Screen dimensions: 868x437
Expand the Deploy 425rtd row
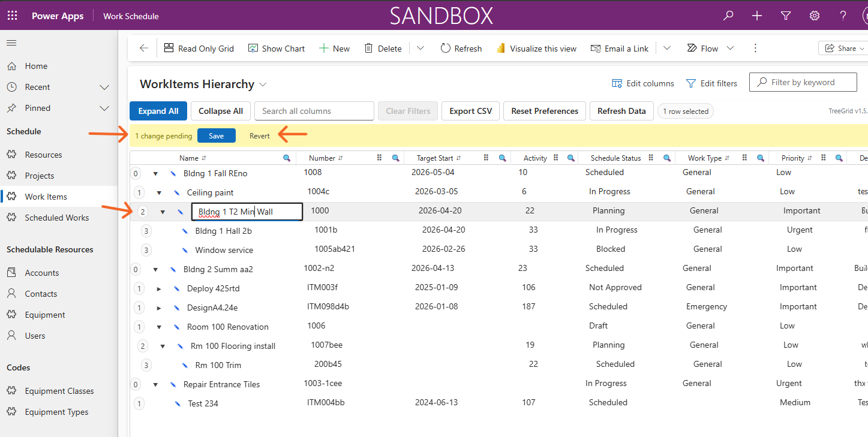point(159,288)
